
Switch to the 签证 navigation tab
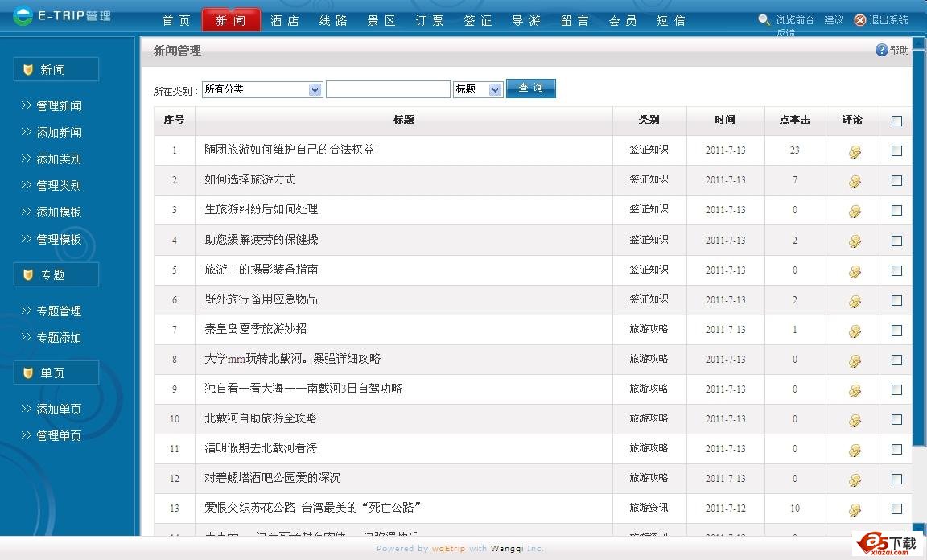pyautogui.click(x=478, y=21)
